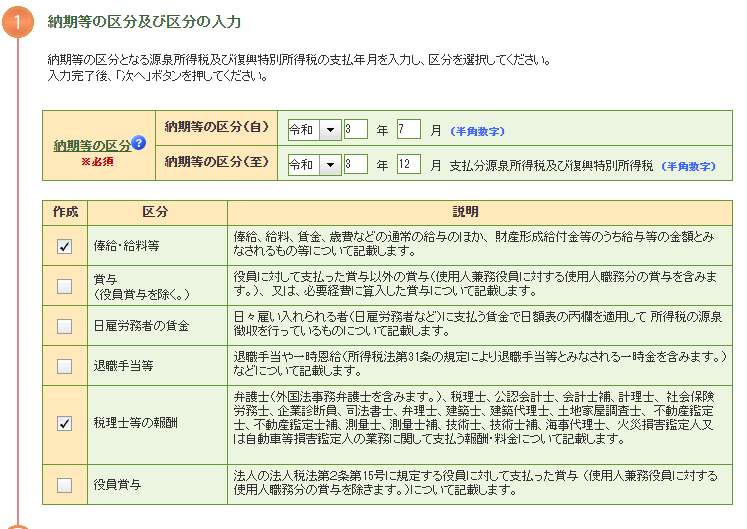Image resolution: width=747 pixels, height=529 pixels.
Task: Uncheck the 税理士等の報酬 checkbox
Action: [x=64, y=424]
